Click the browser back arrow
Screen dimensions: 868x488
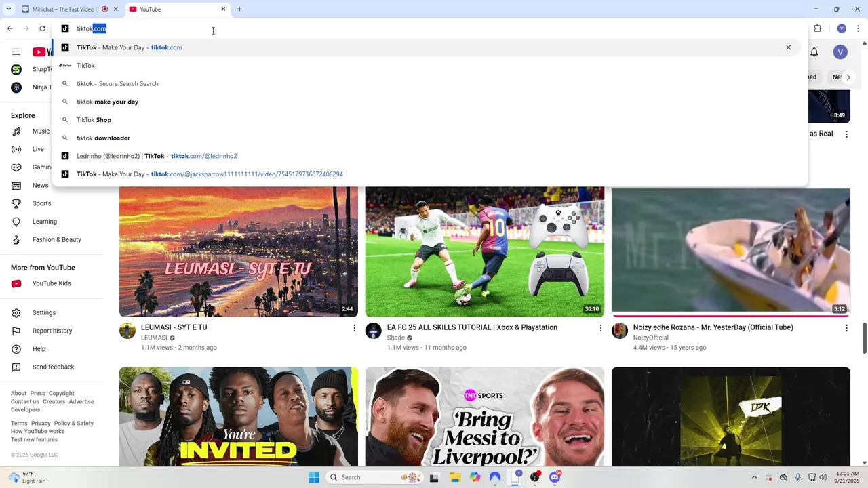(x=10, y=28)
